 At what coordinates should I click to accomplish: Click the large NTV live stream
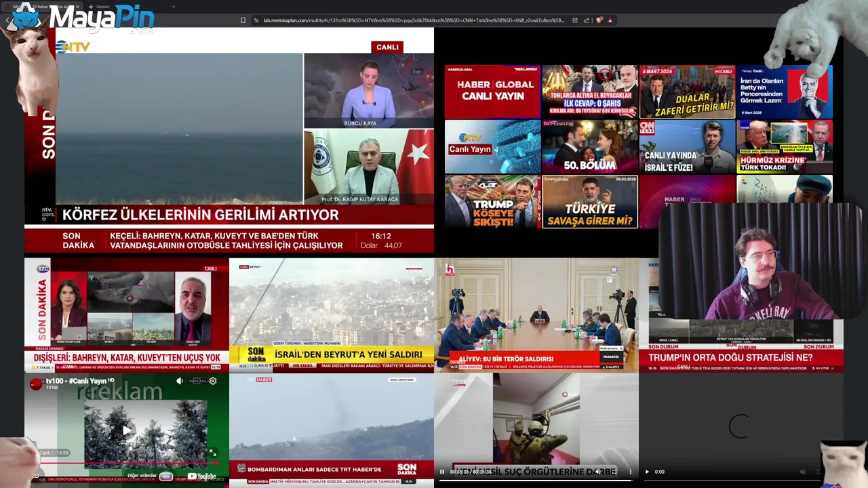pos(229,141)
